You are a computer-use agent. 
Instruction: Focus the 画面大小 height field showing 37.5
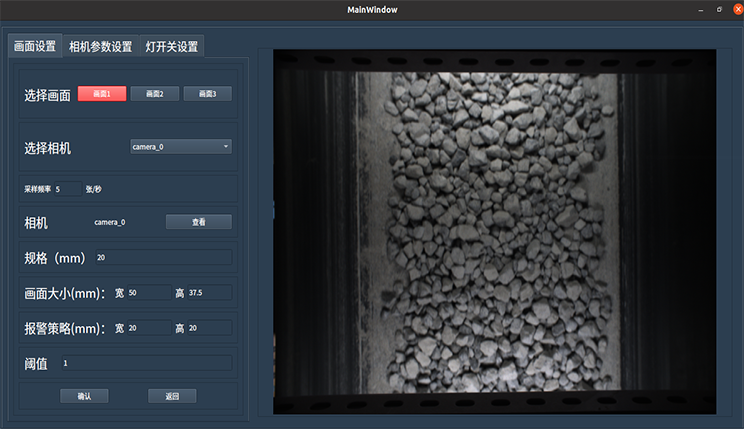[208, 293]
